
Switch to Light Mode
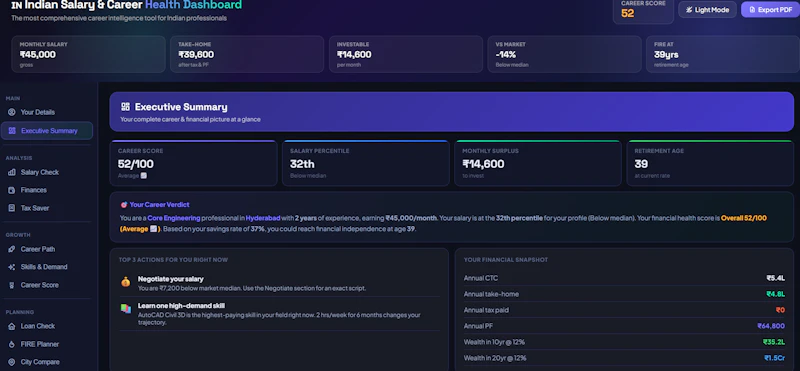(707, 10)
